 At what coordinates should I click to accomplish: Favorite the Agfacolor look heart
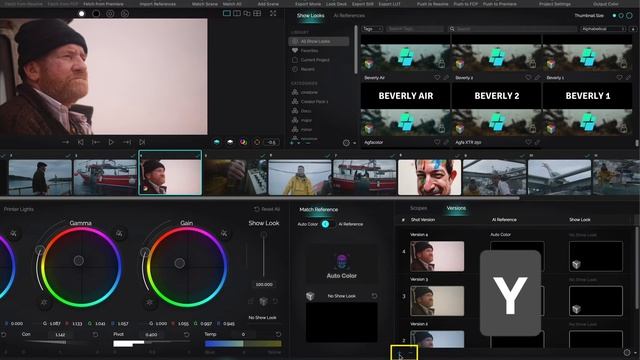click(x=437, y=142)
